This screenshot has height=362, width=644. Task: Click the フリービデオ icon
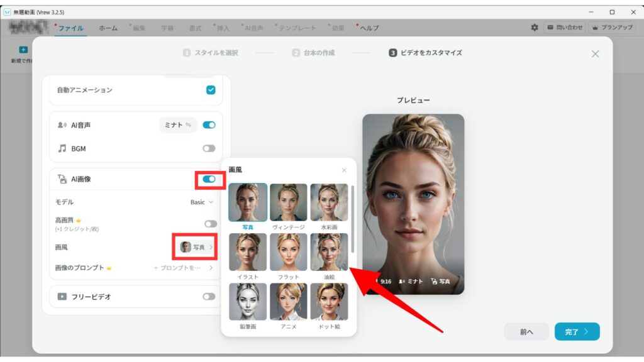coord(62,297)
